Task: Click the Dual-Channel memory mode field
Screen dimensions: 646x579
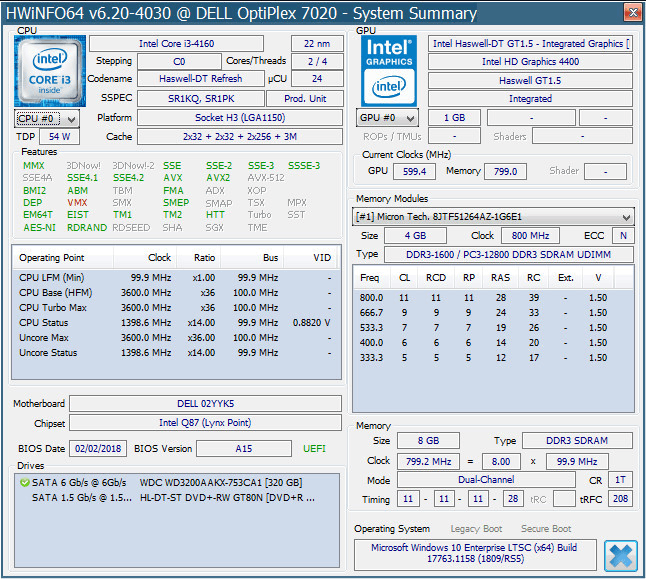Action: click(x=486, y=480)
